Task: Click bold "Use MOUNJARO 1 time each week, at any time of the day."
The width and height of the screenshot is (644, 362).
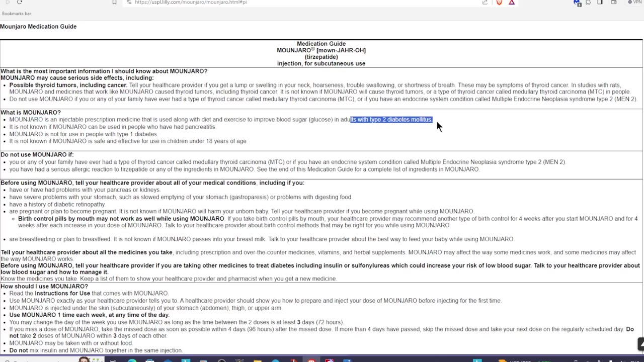Action: [x=90, y=315]
